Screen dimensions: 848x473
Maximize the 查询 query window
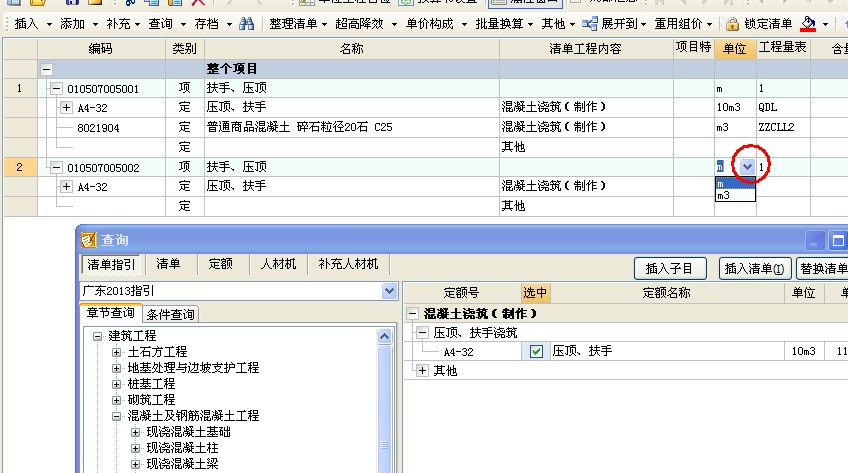point(838,241)
